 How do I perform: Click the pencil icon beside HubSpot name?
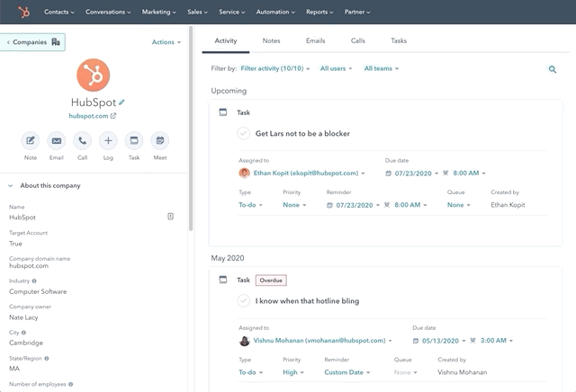pos(122,102)
